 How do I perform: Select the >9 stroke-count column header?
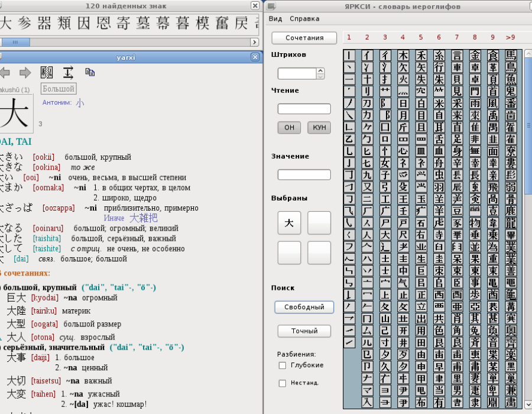tap(510, 37)
